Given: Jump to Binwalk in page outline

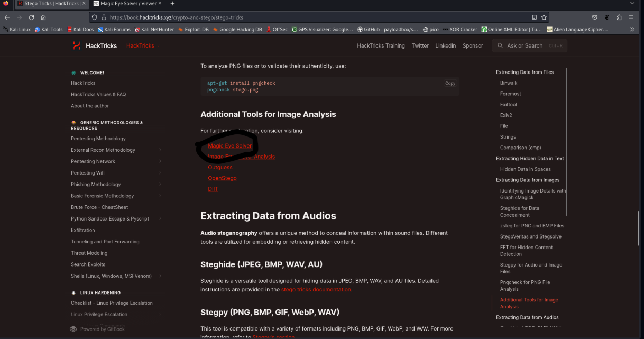Looking at the screenshot, I should click(509, 83).
